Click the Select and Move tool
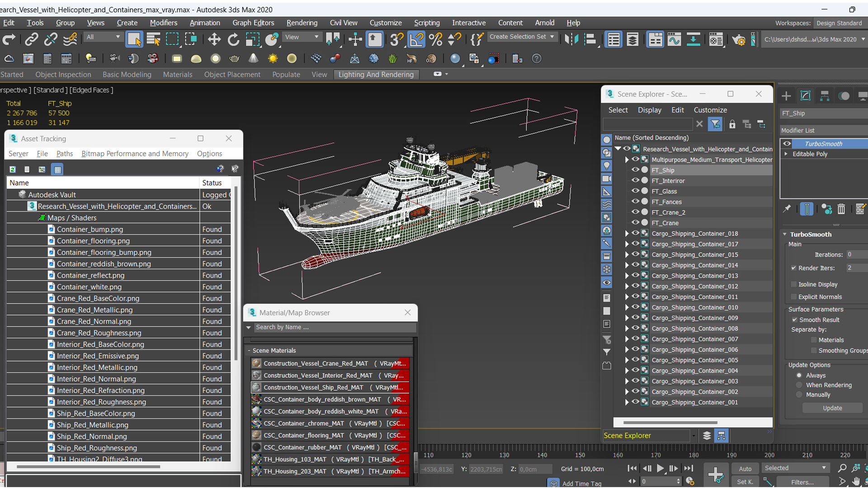The image size is (868, 488). 213,39
